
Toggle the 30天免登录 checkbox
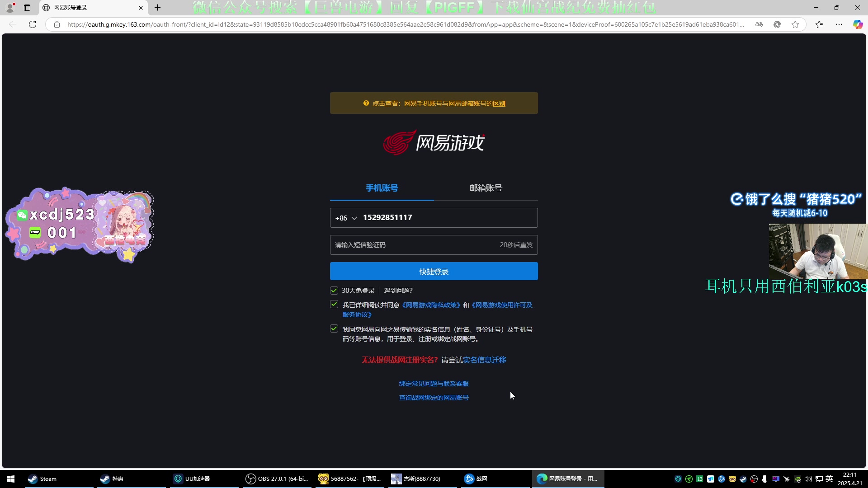click(x=334, y=291)
